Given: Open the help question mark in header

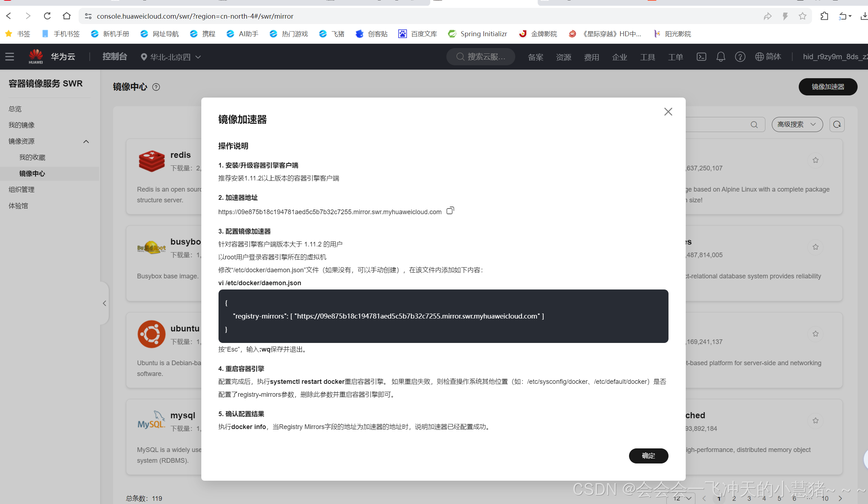Looking at the screenshot, I should pyautogui.click(x=740, y=57).
